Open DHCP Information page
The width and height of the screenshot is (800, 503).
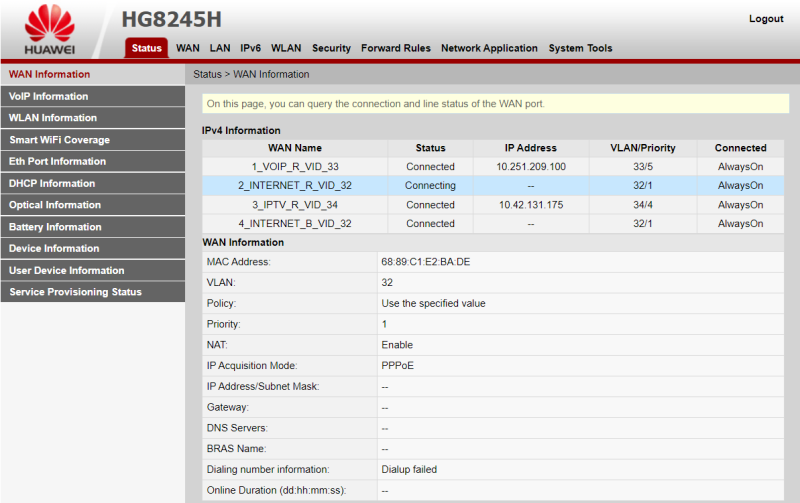click(92, 183)
